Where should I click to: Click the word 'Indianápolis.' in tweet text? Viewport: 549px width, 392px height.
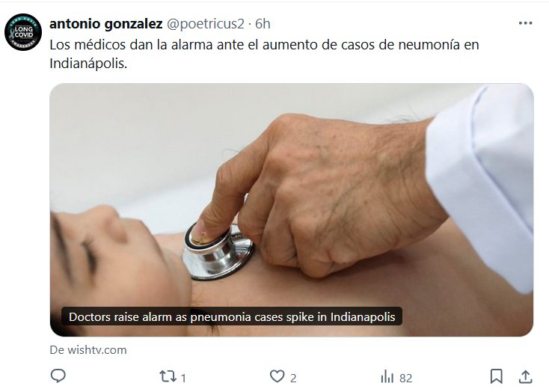point(88,64)
